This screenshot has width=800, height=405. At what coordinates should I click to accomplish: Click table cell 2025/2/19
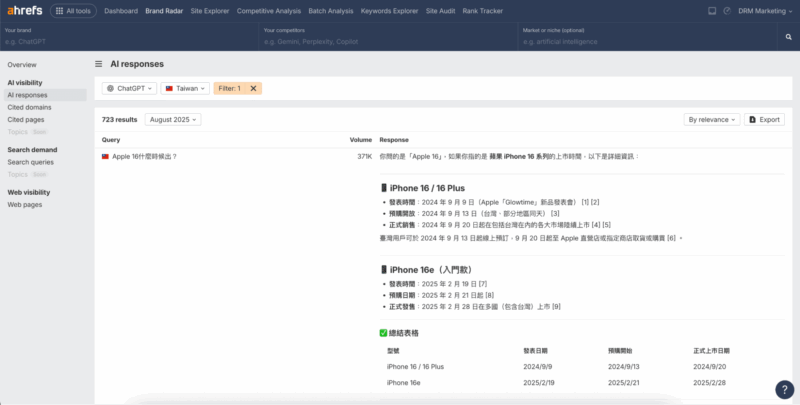point(539,383)
